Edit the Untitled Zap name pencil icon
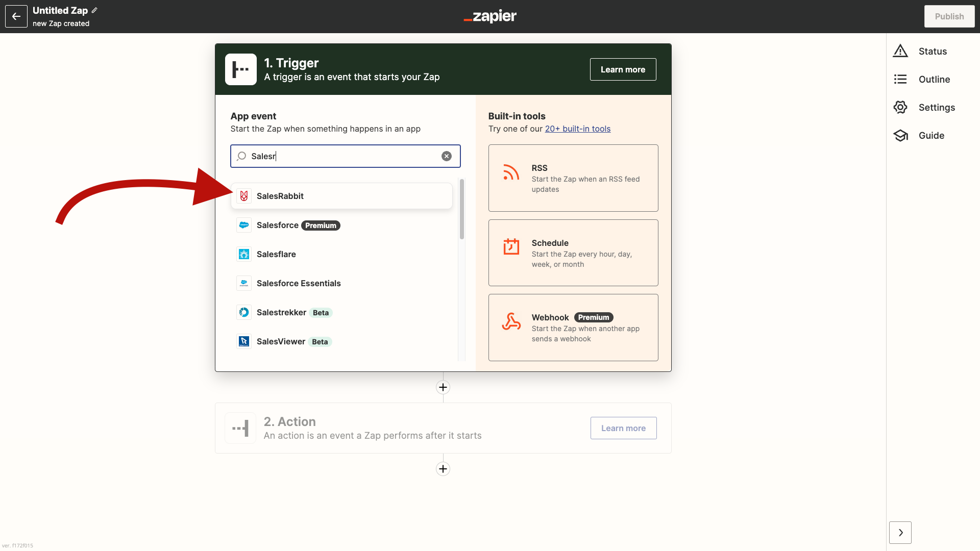This screenshot has width=980, height=551. tap(94, 10)
